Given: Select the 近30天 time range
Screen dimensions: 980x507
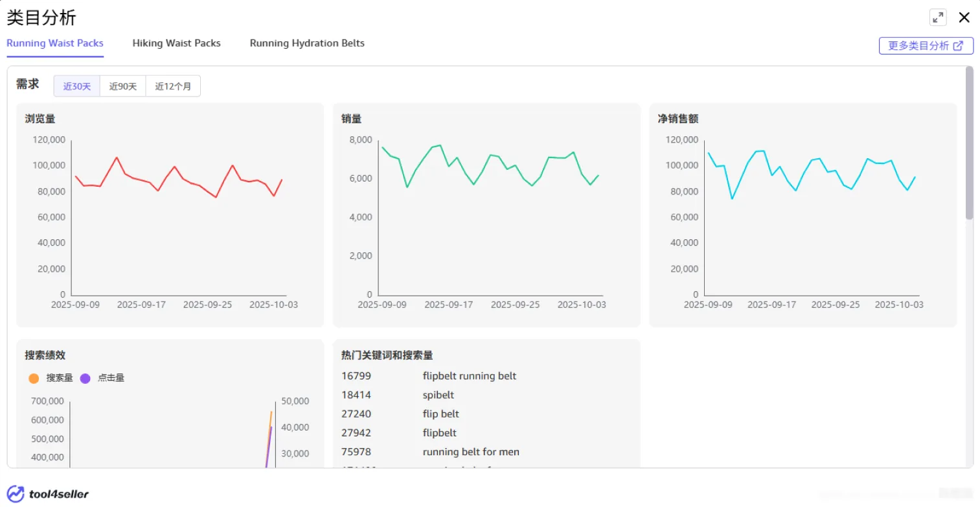Looking at the screenshot, I should tap(77, 86).
